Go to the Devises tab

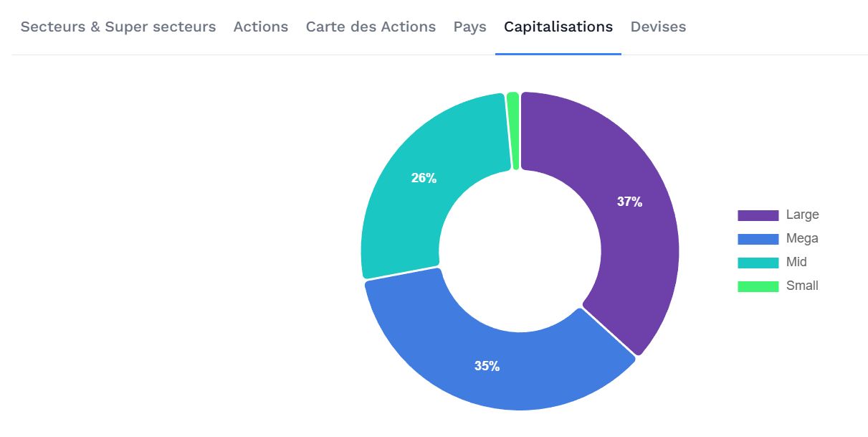pos(658,27)
